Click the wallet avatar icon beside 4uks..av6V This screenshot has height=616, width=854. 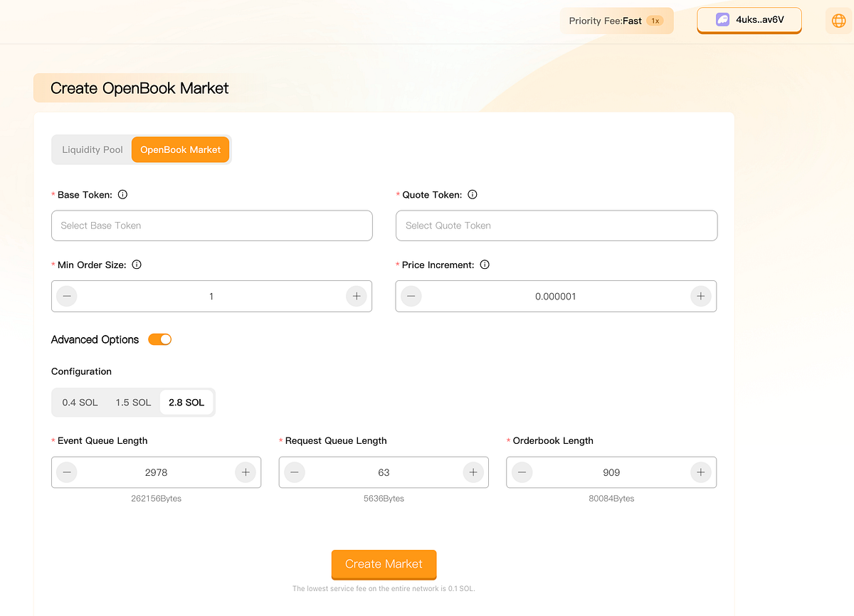pyautogui.click(x=722, y=20)
